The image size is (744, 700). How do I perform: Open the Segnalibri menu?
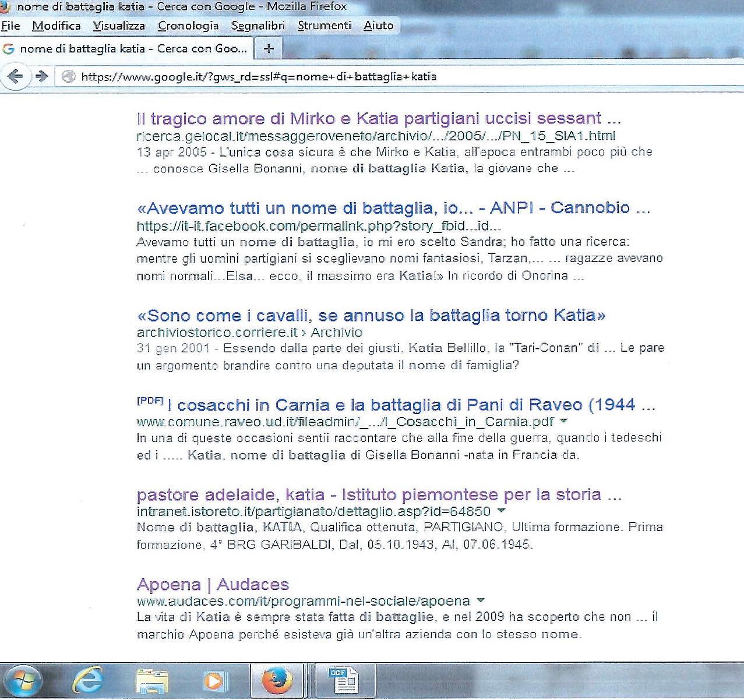(x=258, y=26)
